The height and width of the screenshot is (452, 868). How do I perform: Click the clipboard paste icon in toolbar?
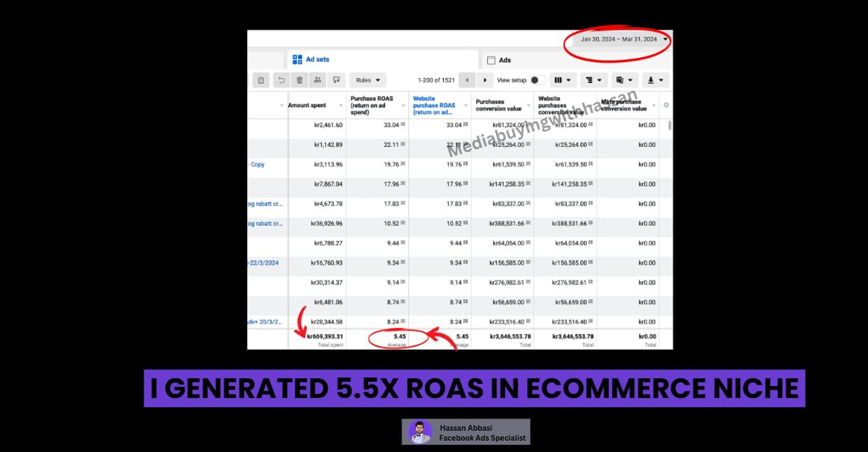[261, 80]
